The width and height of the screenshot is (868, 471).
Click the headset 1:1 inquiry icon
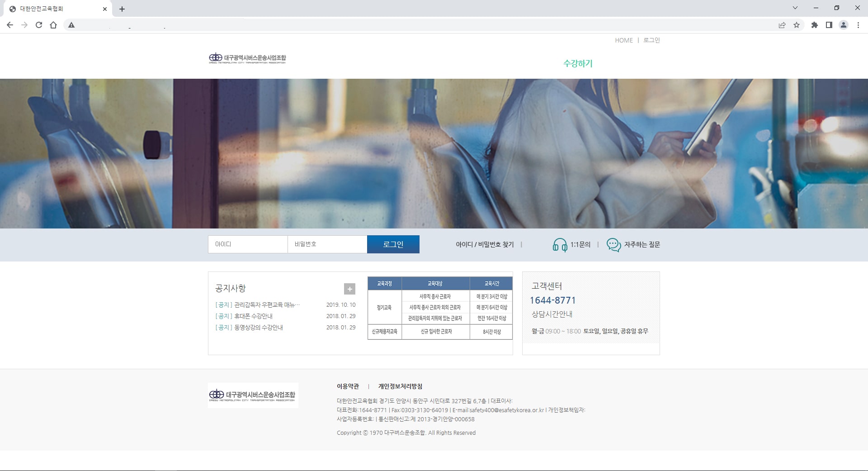560,245
